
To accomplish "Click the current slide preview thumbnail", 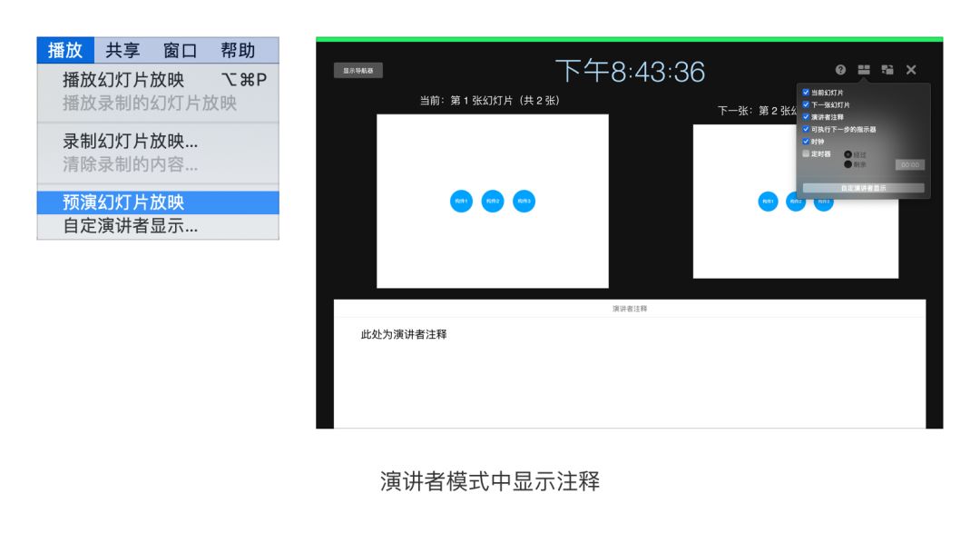I will 493,201.
